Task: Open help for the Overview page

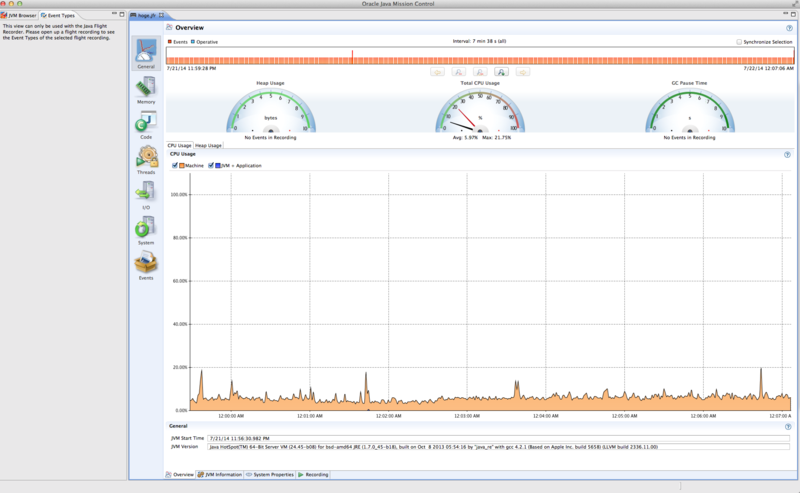Action: point(789,28)
